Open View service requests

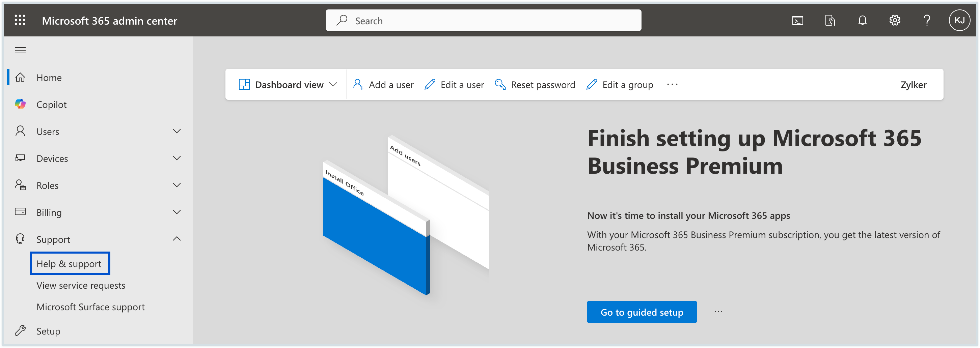coord(81,285)
